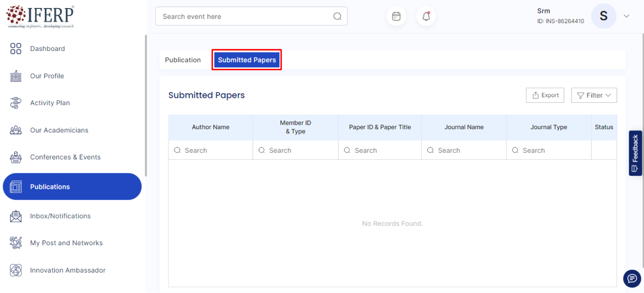
Task: Click the S profile avatar
Action: pos(603,16)
